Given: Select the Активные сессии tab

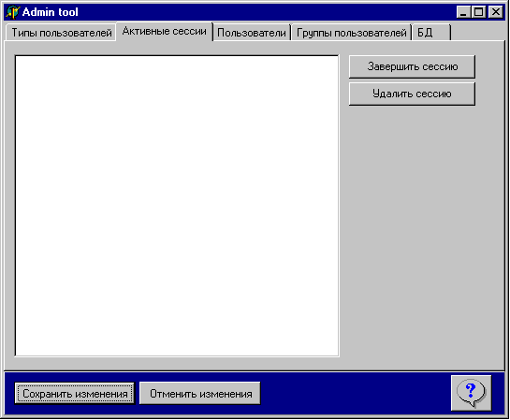Looking at the screenshot, I should 165,31.
